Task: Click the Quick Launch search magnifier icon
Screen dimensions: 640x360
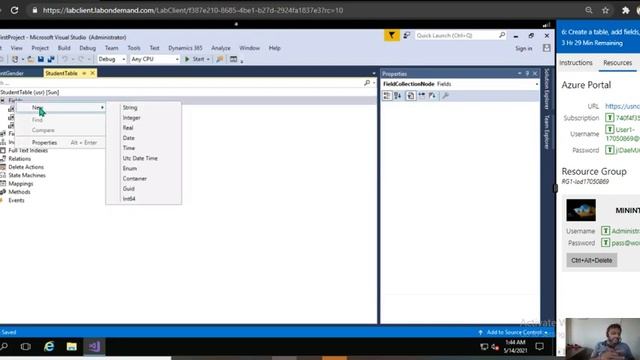Action: [502, 36]
